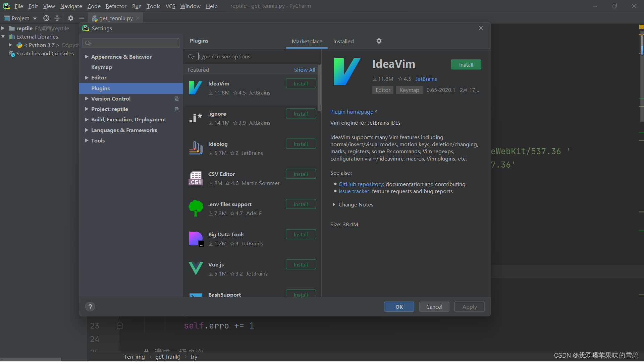Expand Appearance & Behavior settings node
The height and width of the screenshot is (362, 644).
[x=87, y=57]
